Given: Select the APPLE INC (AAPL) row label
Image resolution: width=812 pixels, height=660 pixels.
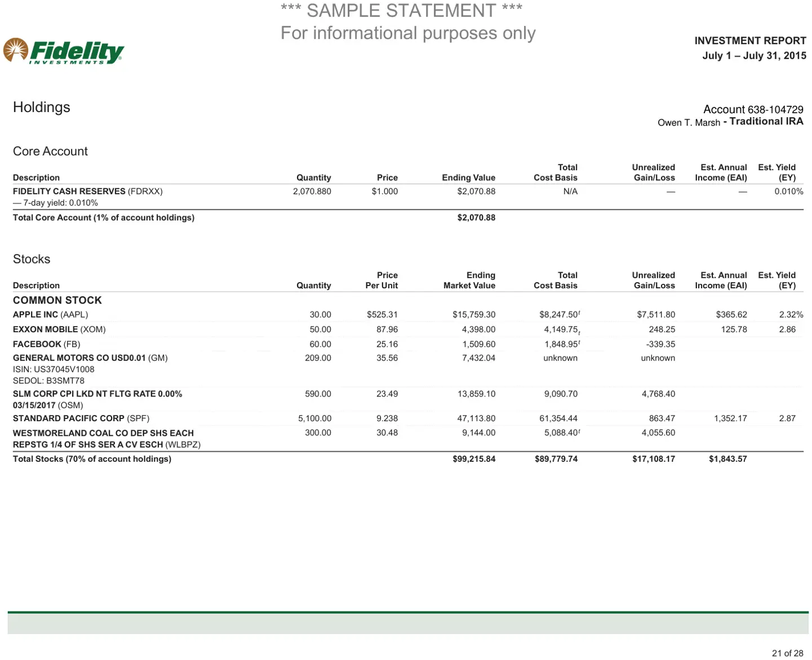Looking at the screenshot, I should [51, 315].
